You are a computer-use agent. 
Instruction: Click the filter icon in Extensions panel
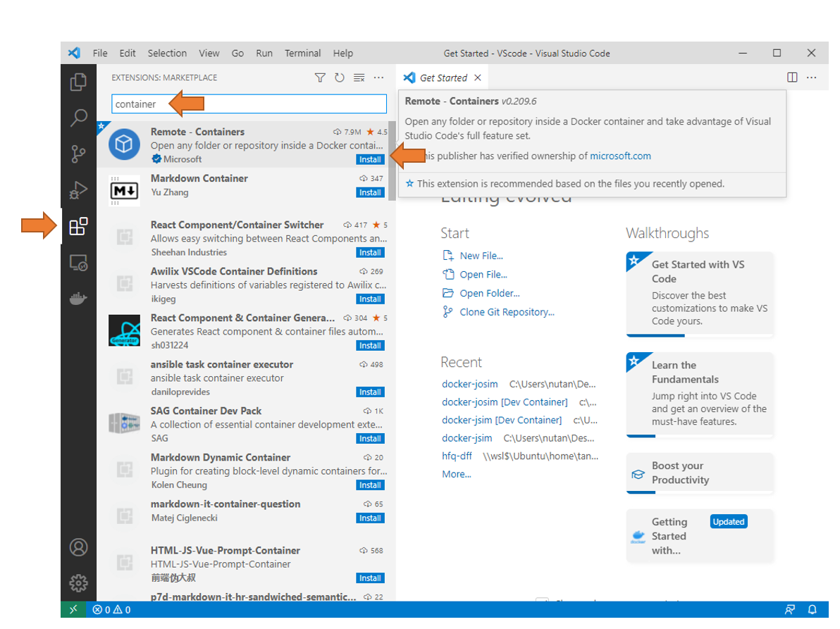[x=320, y=77]
